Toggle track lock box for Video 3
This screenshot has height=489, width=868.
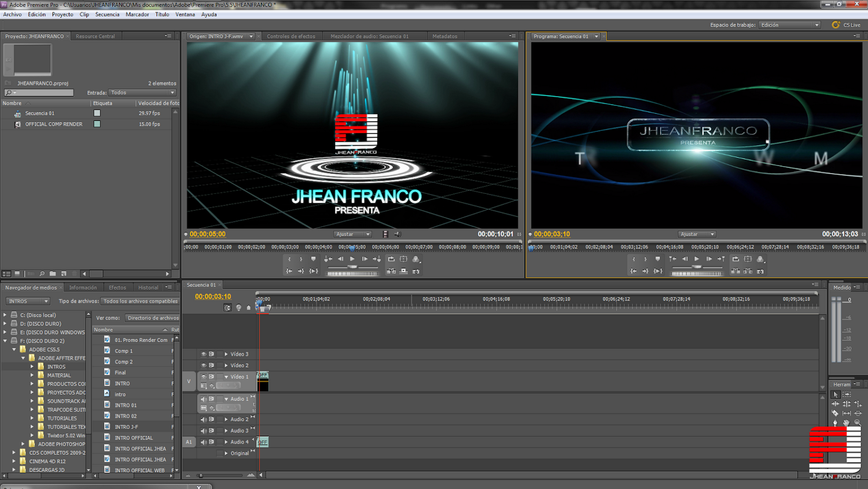click(x=220, y=354)
